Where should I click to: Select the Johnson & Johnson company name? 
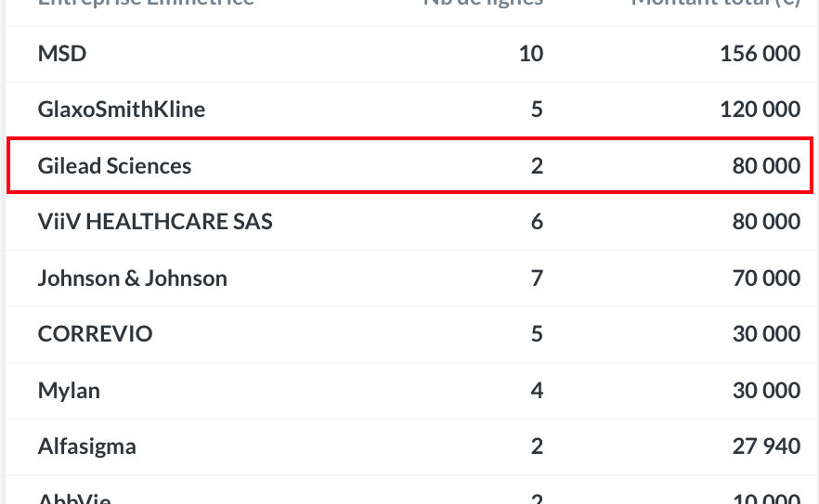[132, 278]
